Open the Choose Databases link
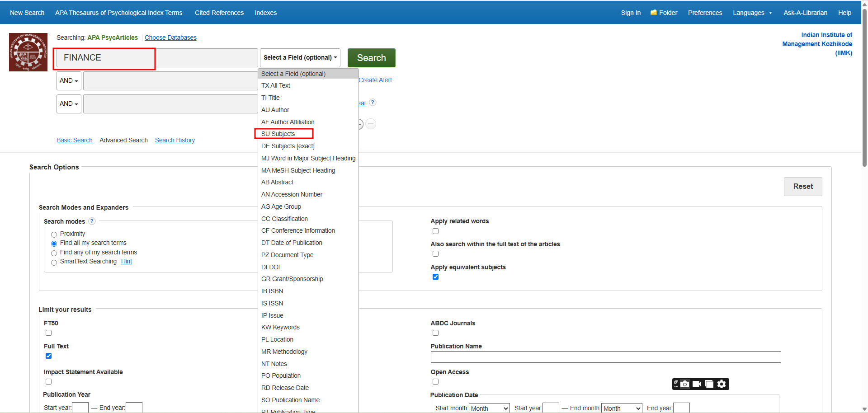 click(170, 38)
